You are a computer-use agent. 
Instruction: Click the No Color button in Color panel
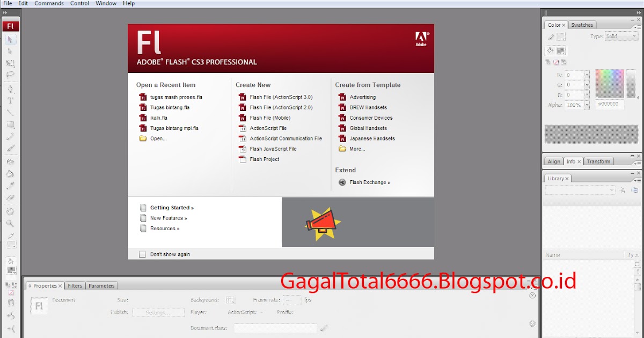point(556,62)
